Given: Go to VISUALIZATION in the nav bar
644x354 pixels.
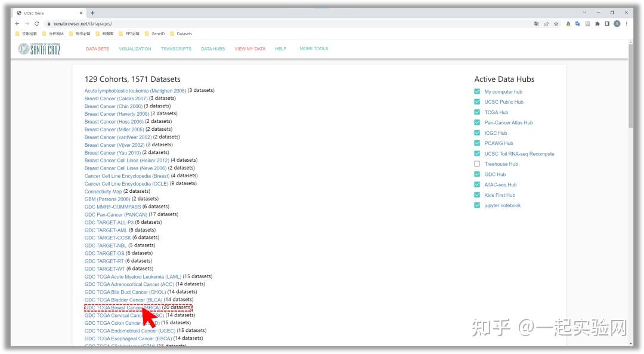Looking at the screenshot, I should click(135, 49).
